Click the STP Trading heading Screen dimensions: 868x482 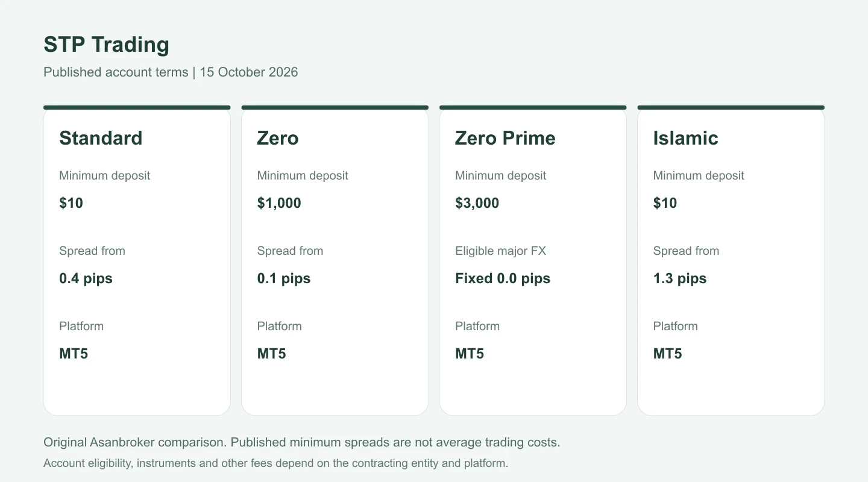pyautogui.click(x=106, y=45)
